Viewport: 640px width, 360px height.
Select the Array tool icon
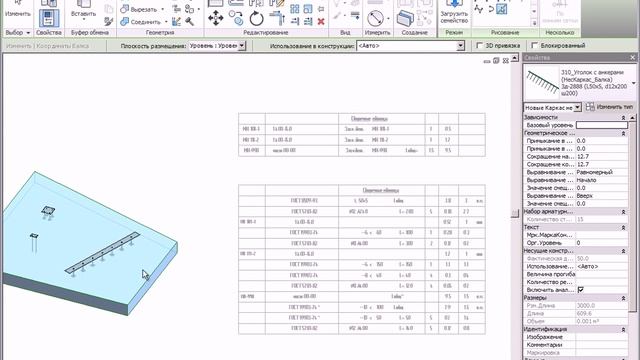(x=295, y=9)
